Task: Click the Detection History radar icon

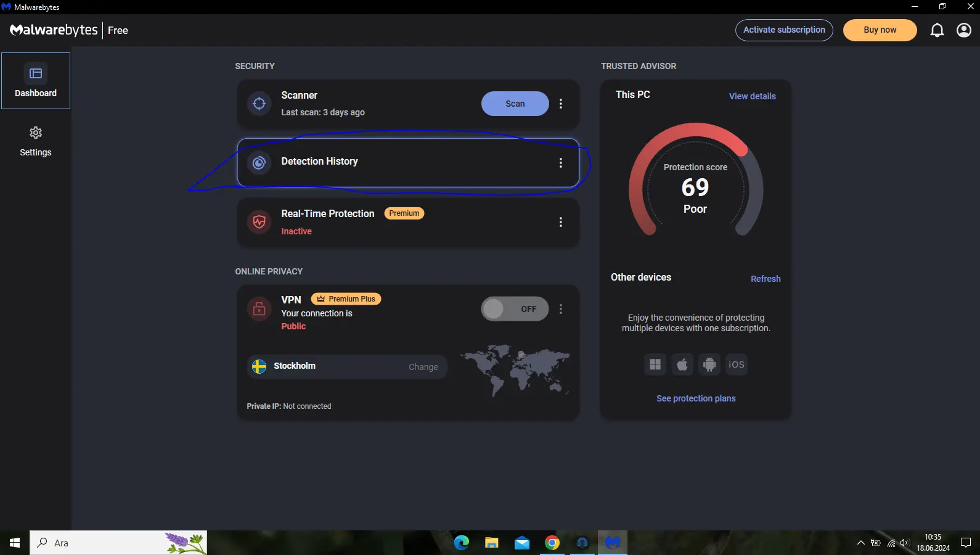Action: pos(259,163)
